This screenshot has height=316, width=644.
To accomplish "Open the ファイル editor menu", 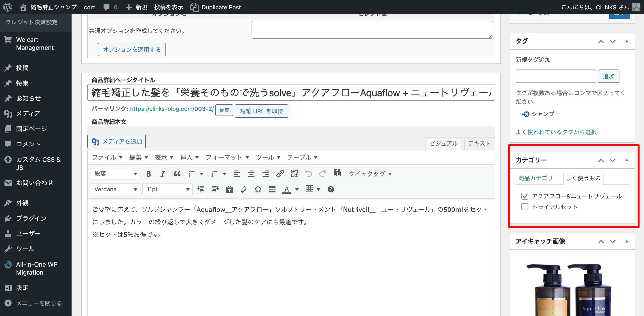I will pyautogui.click(x=107, y=157).
